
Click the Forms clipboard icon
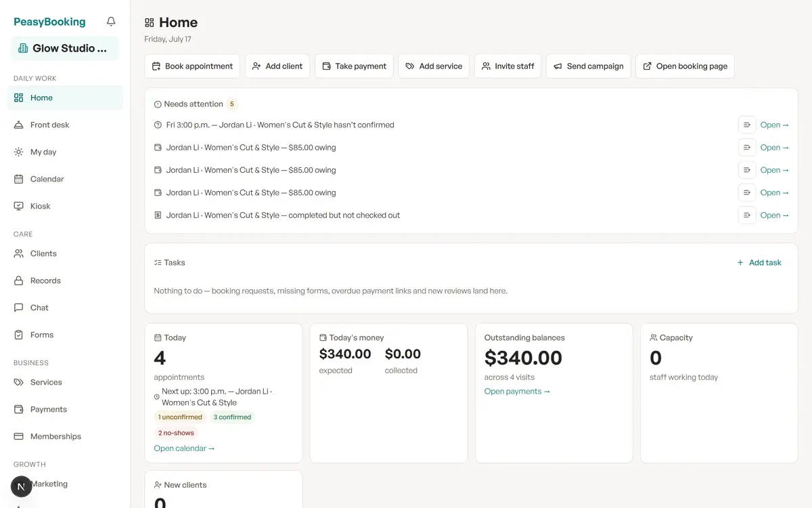tap(19, 335)
